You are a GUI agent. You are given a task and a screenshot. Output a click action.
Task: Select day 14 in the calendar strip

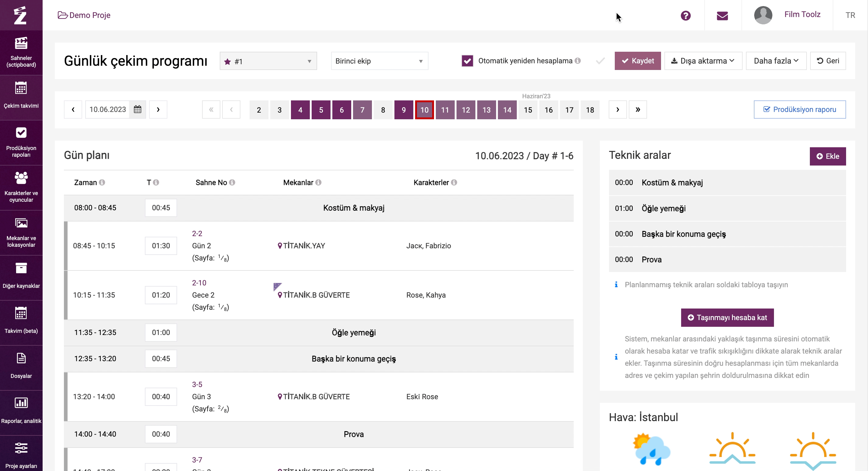(507, 110)
